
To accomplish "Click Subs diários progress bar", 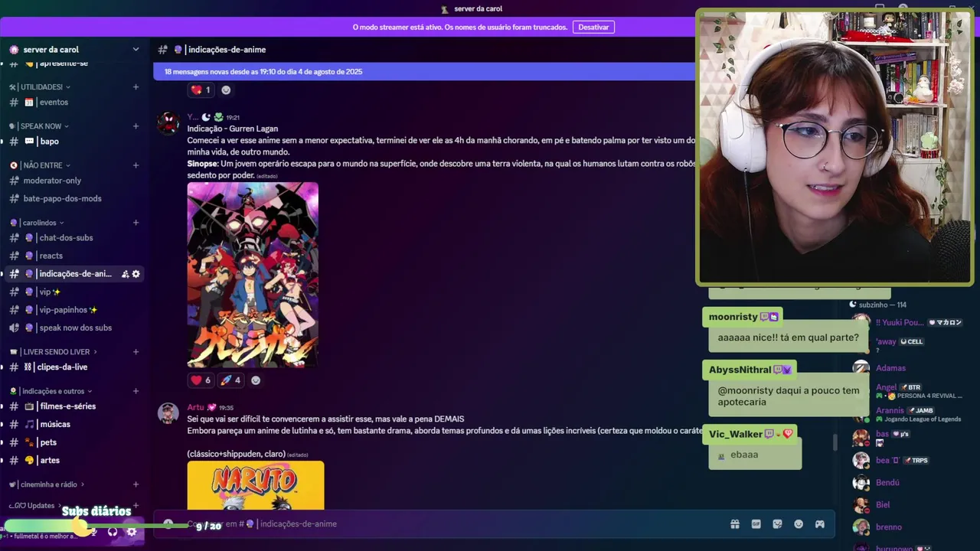I will click(96, 526).
